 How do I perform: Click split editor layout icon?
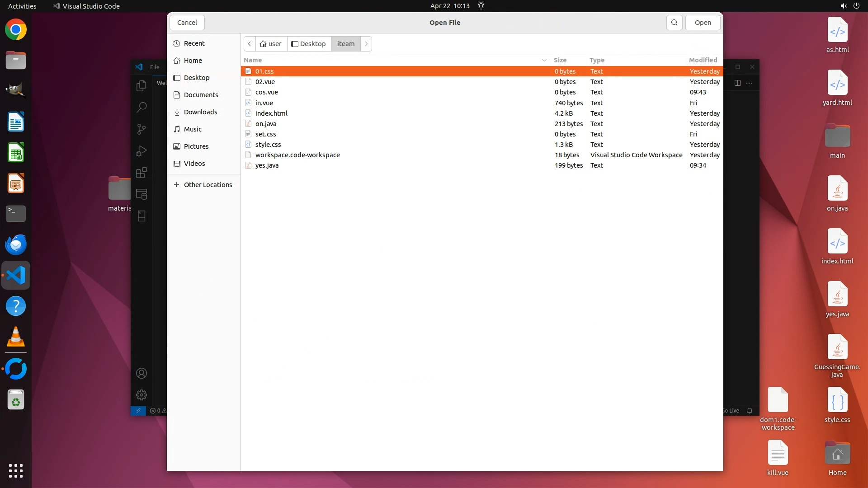click(x=737, y=83)
